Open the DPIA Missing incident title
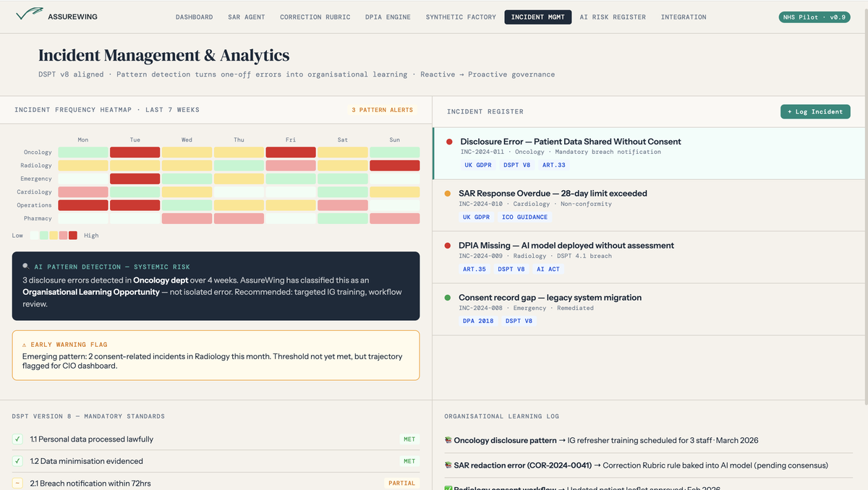Image resolution: width=868 pixels, height=490 pixels. tap(566, 246)
